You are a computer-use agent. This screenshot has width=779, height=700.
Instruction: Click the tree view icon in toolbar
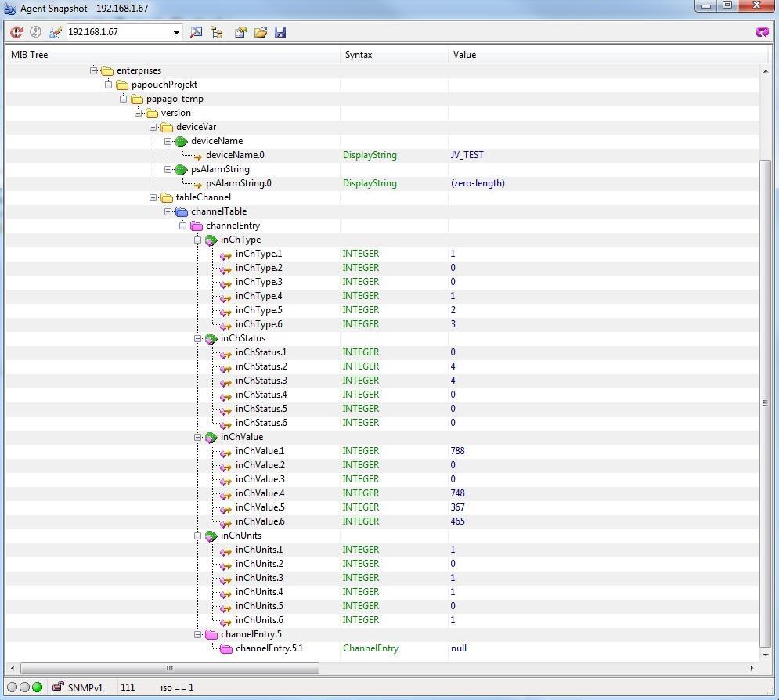coord(217,32)
